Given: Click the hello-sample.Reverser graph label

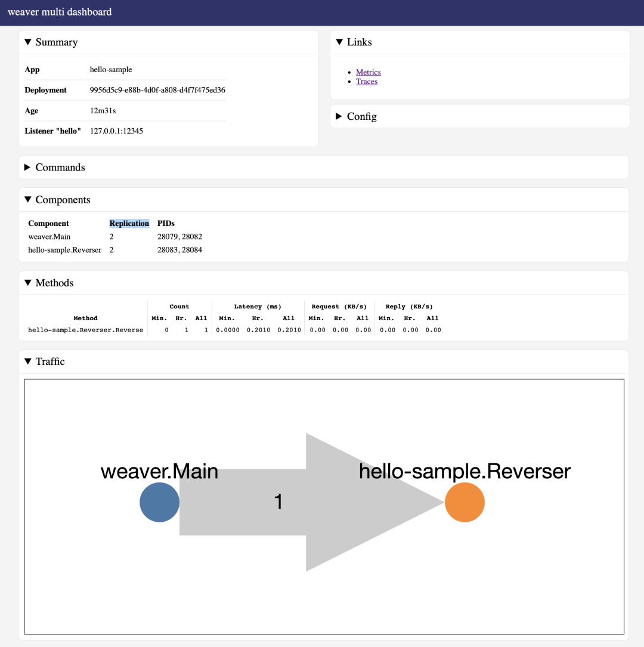Looking at the screenshot, I should (x=465, y=471).
